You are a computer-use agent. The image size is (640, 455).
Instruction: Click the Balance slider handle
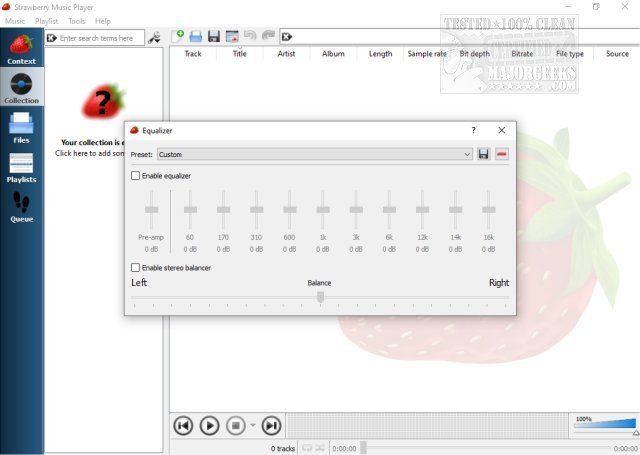[x=320, y=297]
